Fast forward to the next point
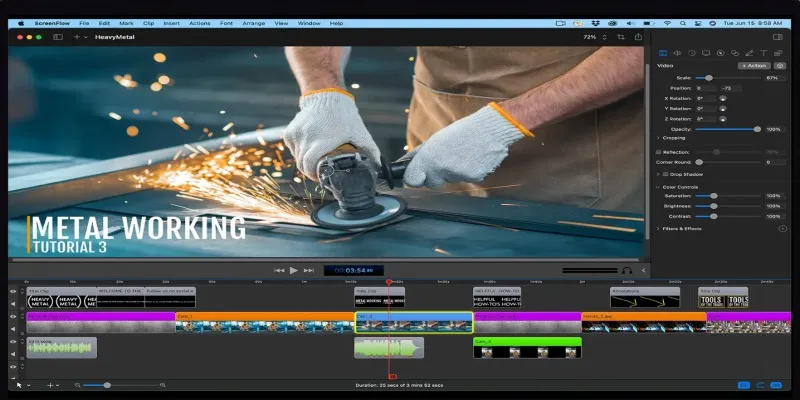The width and height of the screenshot is (800, 400). click(309, 270)
